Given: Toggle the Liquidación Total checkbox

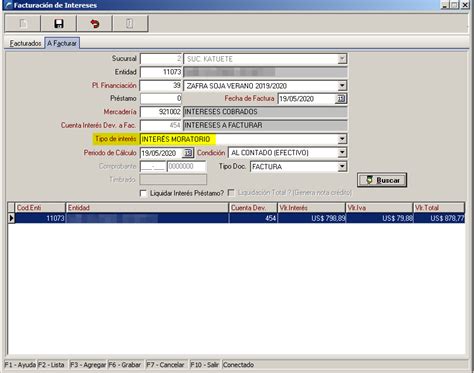Looking at the screenshot, I should point(231,193).
